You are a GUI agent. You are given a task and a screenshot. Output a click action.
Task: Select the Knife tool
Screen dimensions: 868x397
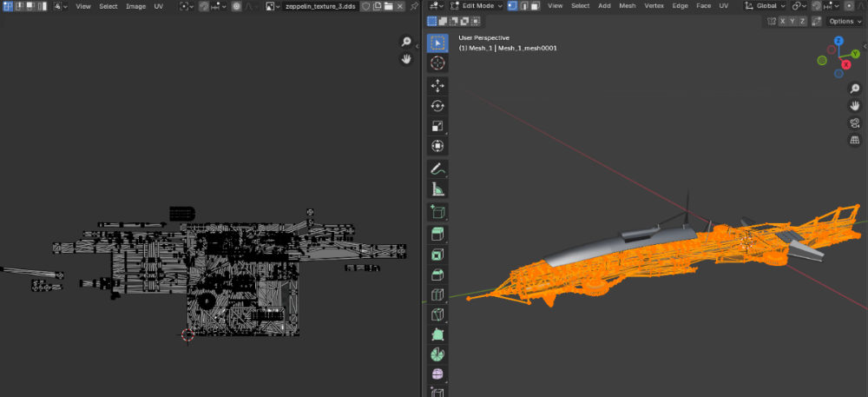[437, 314]
